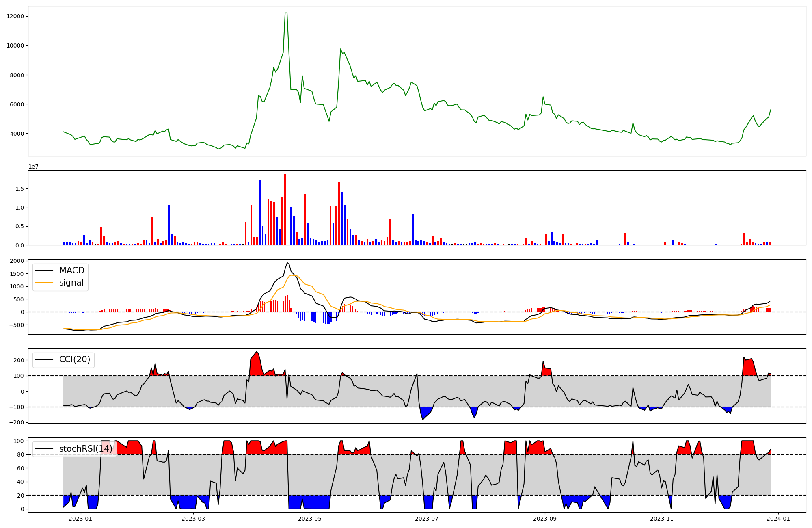Click the tallest red volume bar
This screenshot has height=528, width=812.
[285, 209]
